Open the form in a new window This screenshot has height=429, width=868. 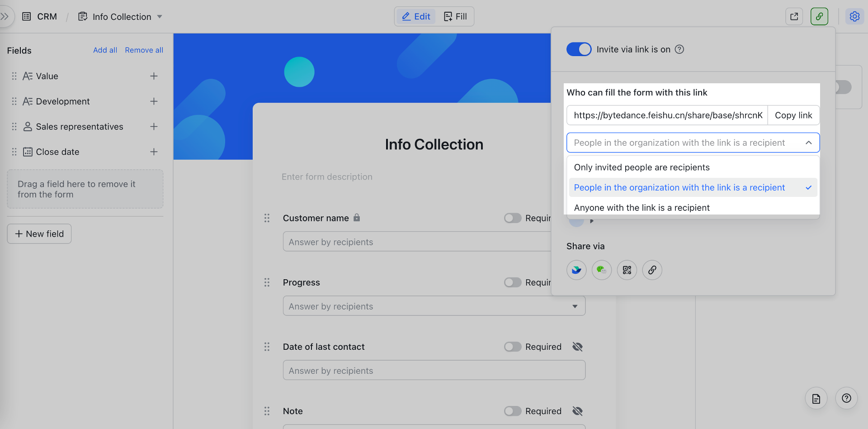tap(794, 16)
